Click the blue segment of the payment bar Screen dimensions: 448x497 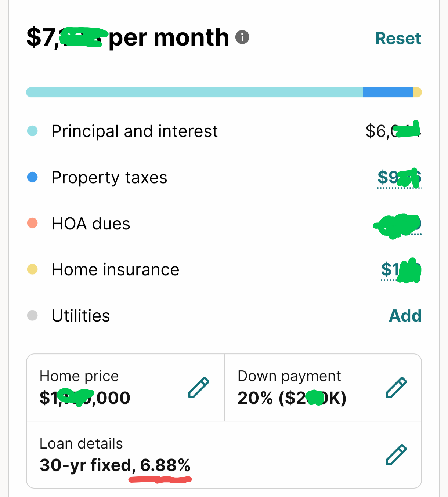point(388,92)
